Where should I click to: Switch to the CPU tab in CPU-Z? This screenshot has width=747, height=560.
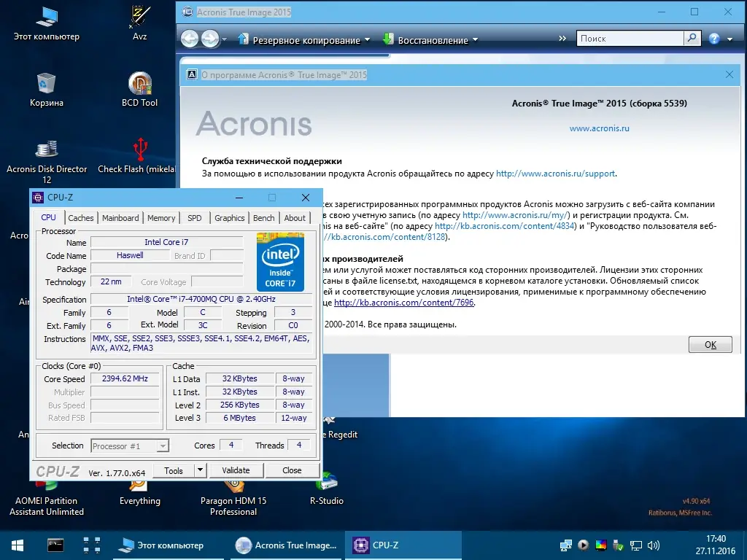[49, 217]
